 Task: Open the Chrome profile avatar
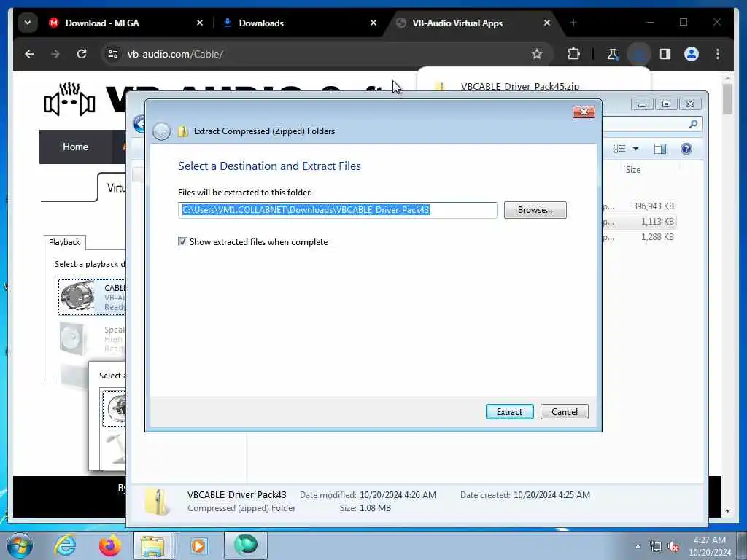click(x=692, y=54)
